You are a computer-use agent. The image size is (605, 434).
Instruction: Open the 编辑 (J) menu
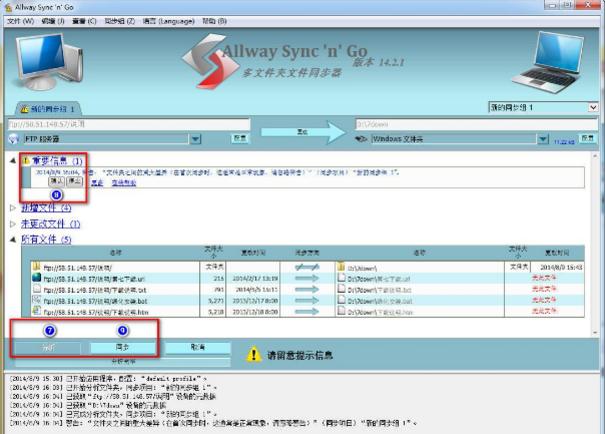tap(53, 21)
